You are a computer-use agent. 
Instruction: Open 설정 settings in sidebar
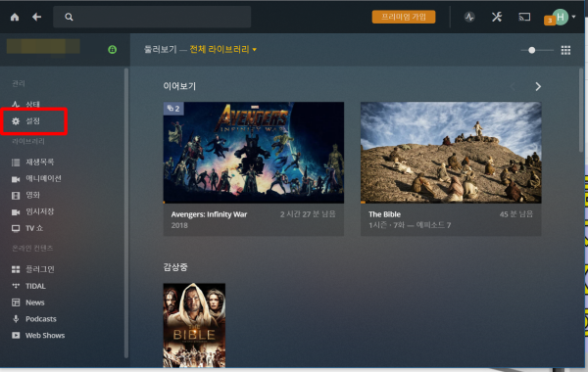click(32, 121)
